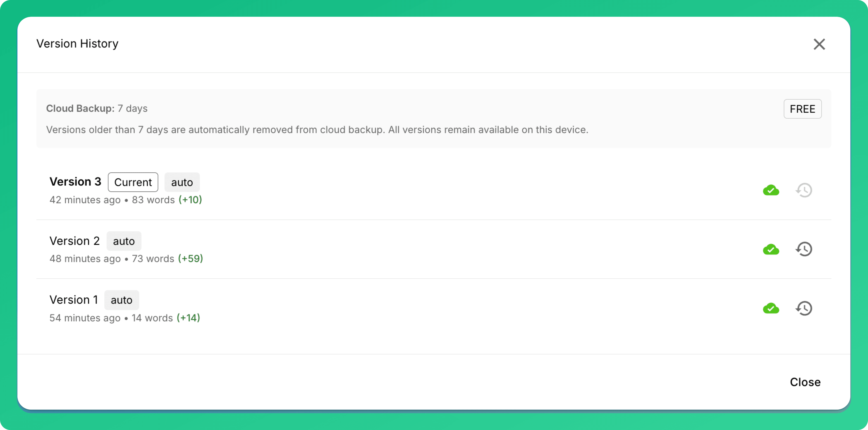Click the Close button at bottom
The image size is (868, 430).
pos(805,382)
